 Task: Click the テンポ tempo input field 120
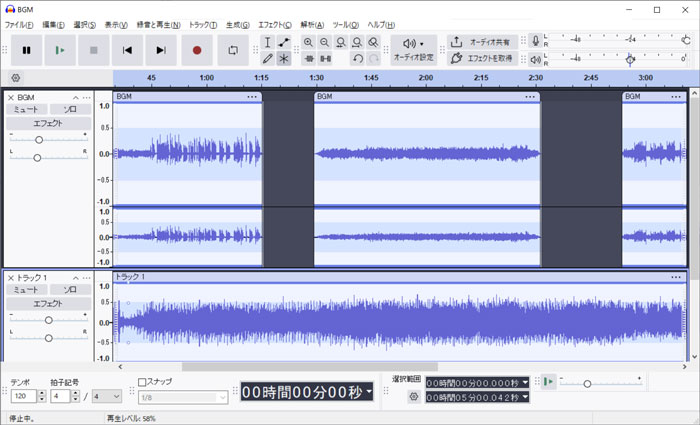pyautogui.click(x=23, y=396)
